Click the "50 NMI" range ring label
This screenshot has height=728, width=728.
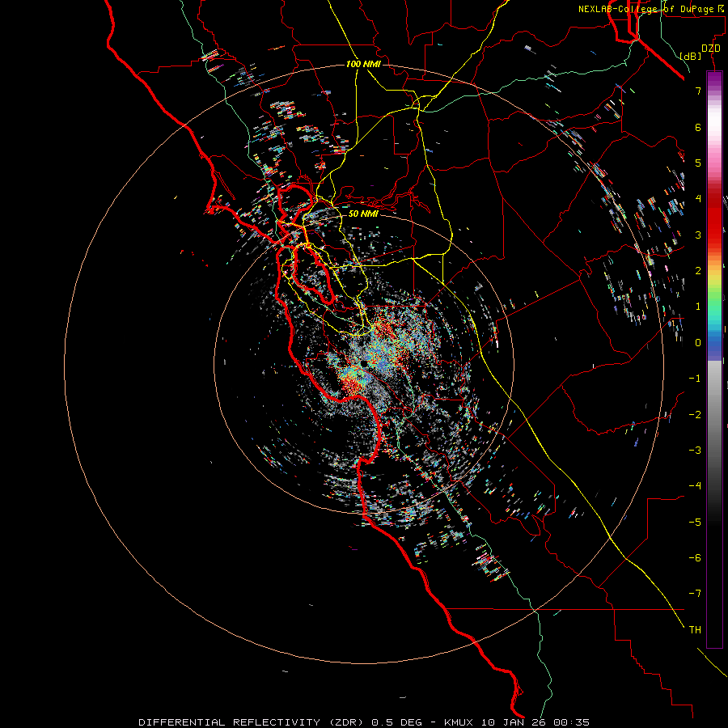pyautogui.click(x=363, y=214)
